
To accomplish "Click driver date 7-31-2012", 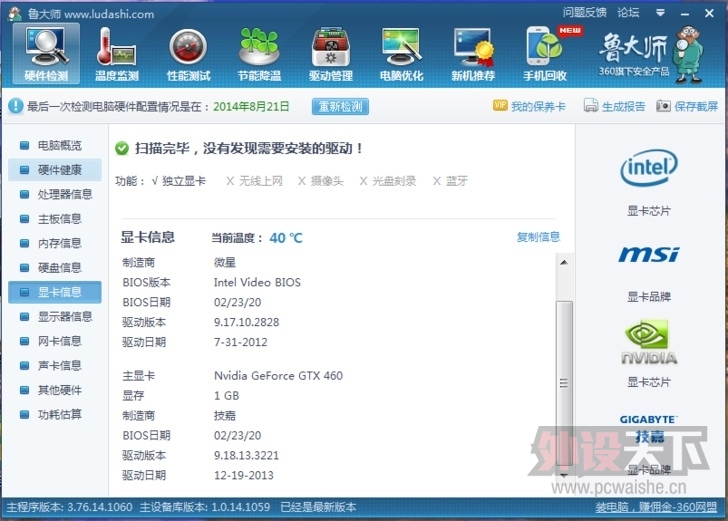I will [x=240, y=342].
